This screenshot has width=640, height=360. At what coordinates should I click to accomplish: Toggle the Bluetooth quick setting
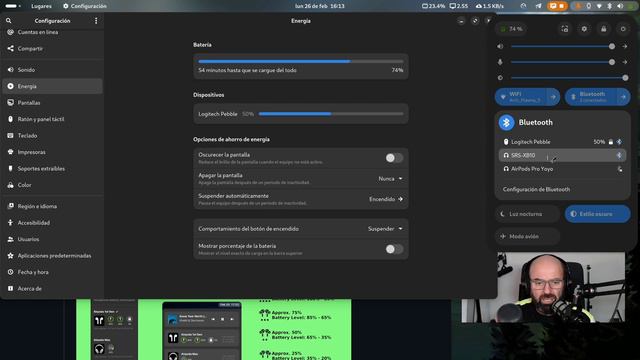point(591,97)
